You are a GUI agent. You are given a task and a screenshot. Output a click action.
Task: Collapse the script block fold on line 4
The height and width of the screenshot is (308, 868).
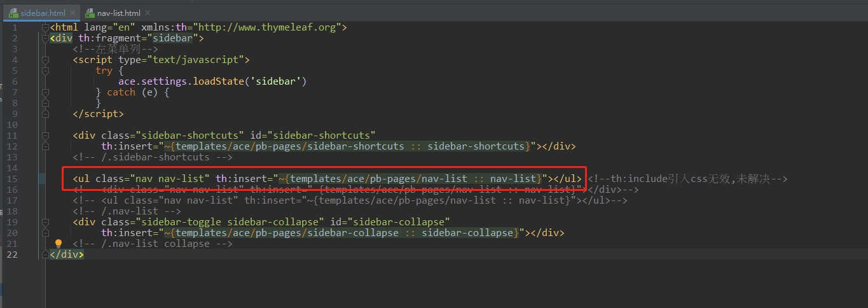pyautogui.click(x=45, y=60)
